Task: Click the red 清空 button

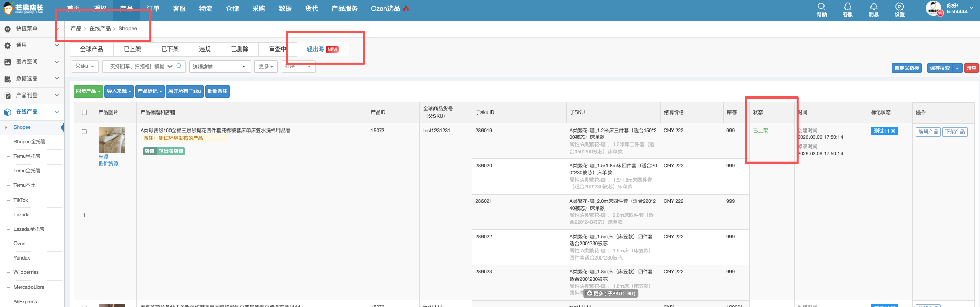Action: click(971, 68)
